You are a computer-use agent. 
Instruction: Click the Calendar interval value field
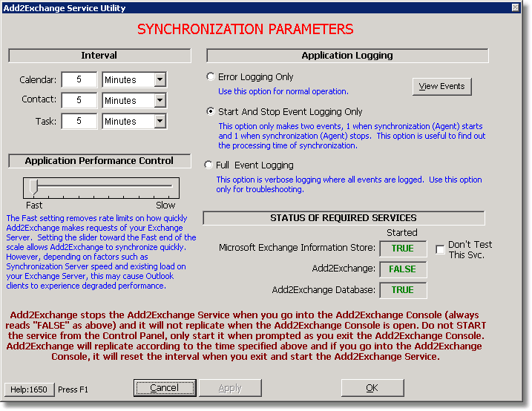click(79, 79)
